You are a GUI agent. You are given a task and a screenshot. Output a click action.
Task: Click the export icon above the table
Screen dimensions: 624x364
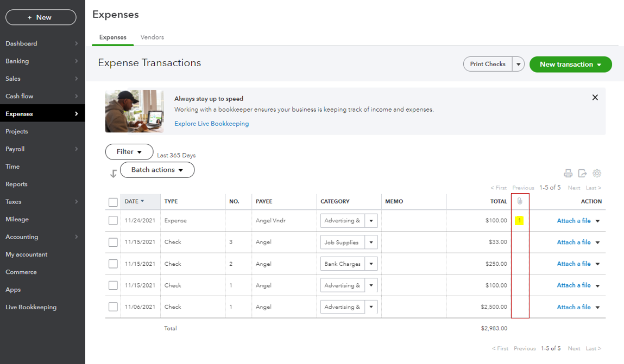(x=582, y=174)
